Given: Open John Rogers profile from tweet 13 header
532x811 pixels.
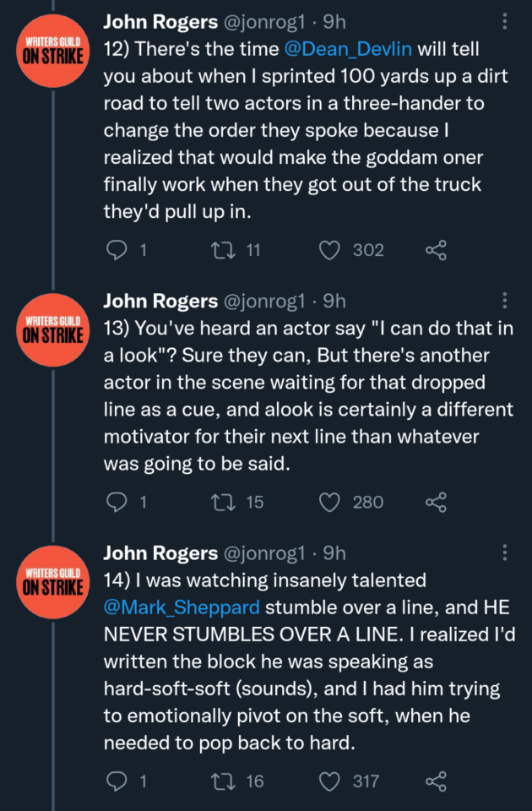Looking at the screenshot, I should (160, 301).
